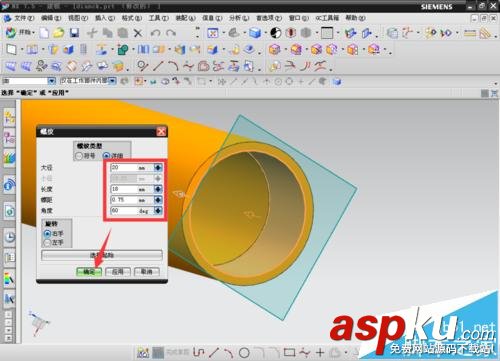500x361 pixels.
Task: Click the green Hole feature icon
Action: [x=123, y=50]
